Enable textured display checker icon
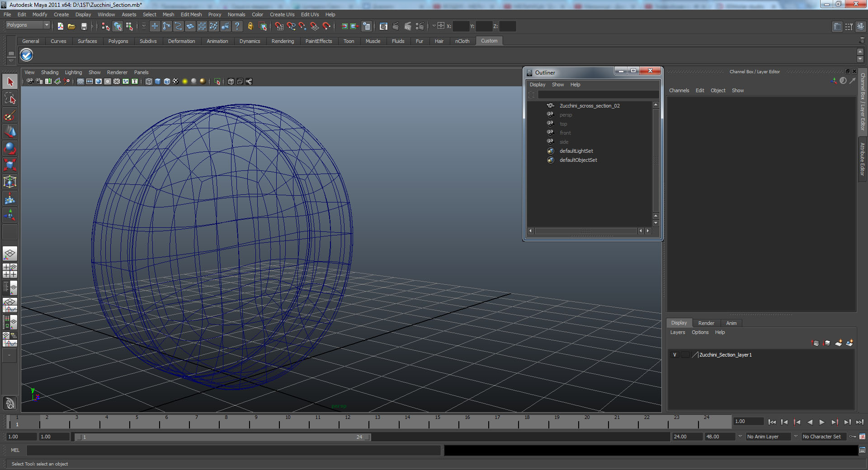This screenshot has width=868, height=470. point(176,81)
